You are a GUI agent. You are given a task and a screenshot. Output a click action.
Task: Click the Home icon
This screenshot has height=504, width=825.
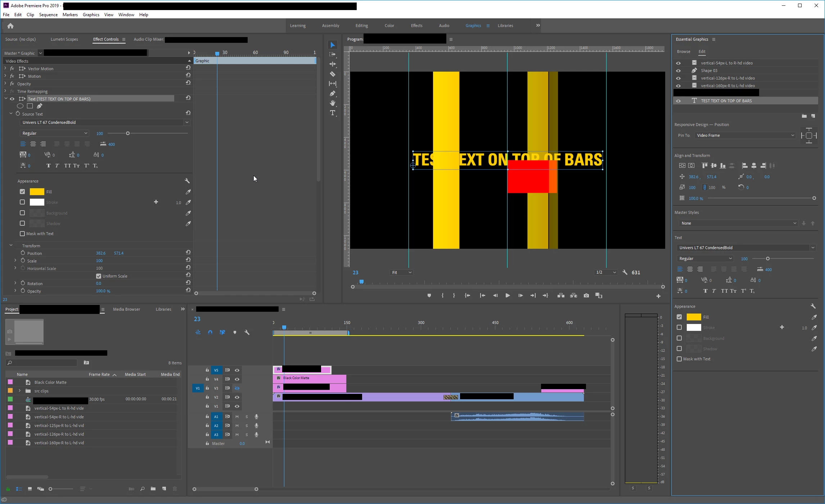click(10, 26)
